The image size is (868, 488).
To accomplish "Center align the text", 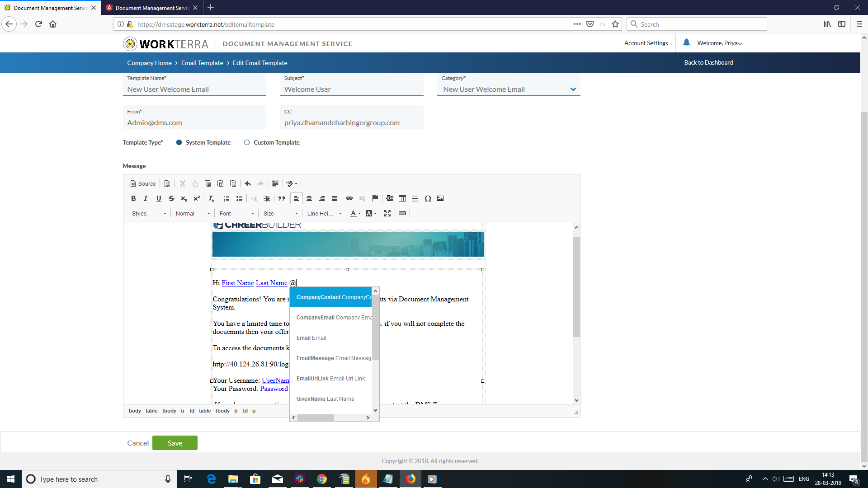I will pyautogui.click(x=309, y=198).
